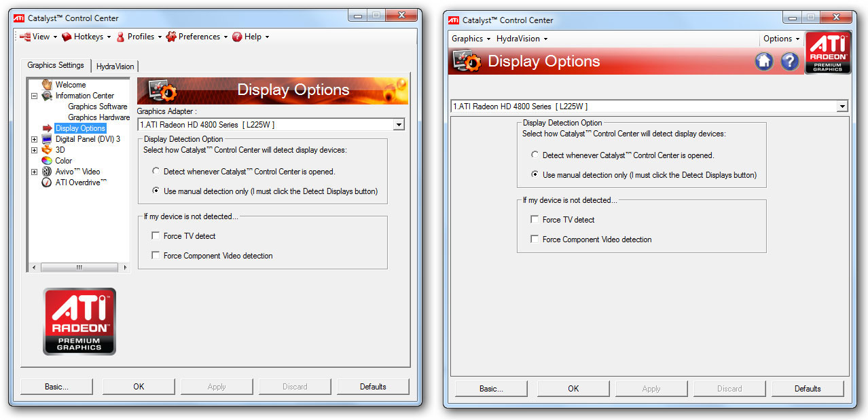Click OK in the right window
Image resolution: width=868 pixels, height=420 pixels.
click(x=573, y=389)
